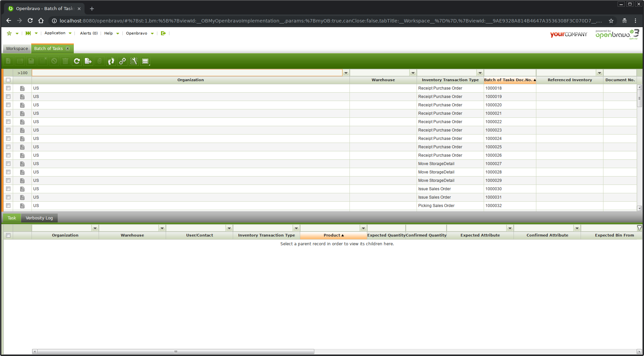Image resolution: width=644 pixels, height=356 pixels.
Task: Click the browser home icon
Action: tap(41, 21)
